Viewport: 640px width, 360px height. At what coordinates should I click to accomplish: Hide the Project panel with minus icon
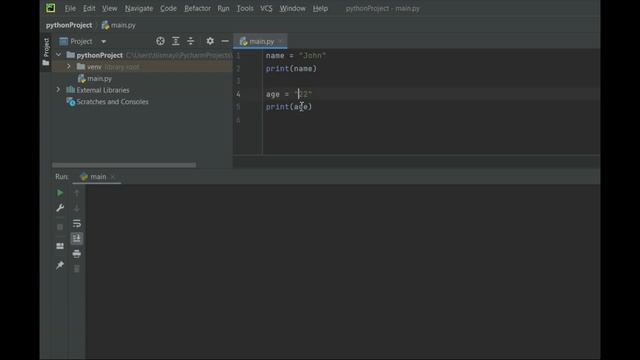point(225,41)
